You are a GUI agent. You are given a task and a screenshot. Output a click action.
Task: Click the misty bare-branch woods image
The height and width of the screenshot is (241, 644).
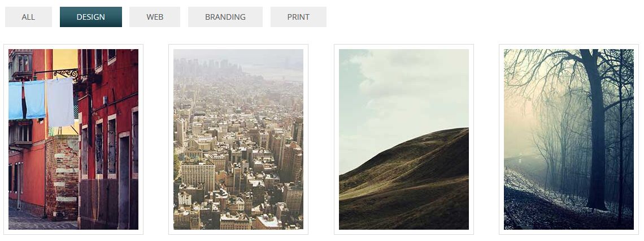click(569, 139)
